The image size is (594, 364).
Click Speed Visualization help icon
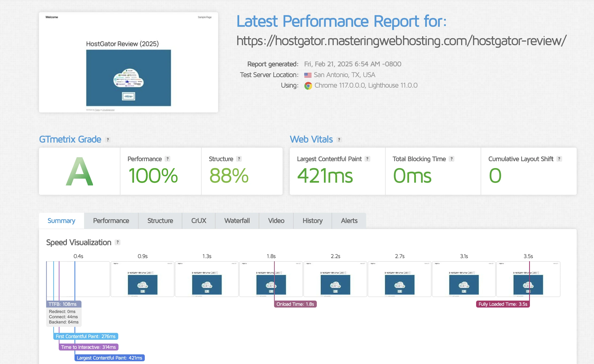(x=118, y=242)
